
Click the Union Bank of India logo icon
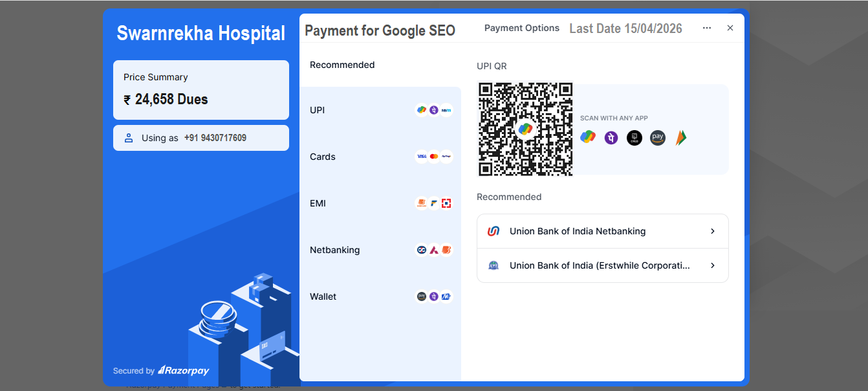[x=494, y=231]
